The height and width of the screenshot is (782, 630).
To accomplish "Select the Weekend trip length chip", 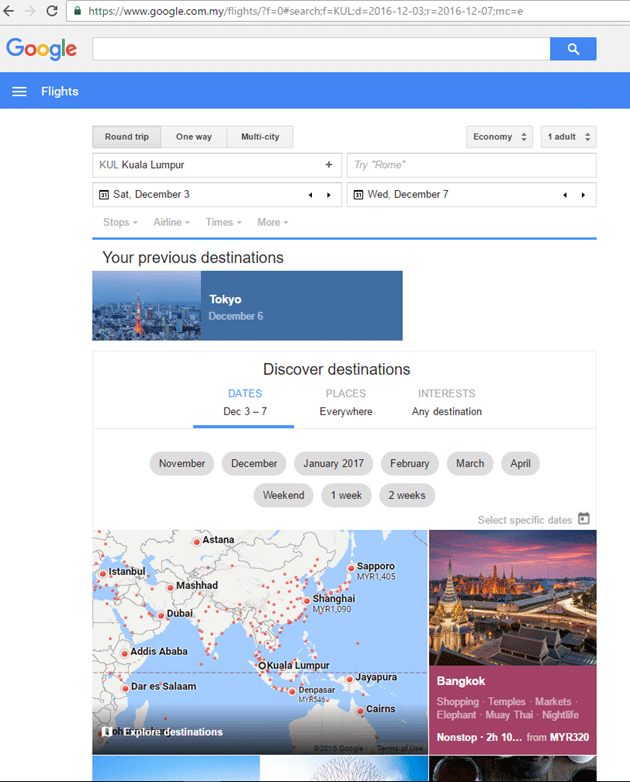I will pos(283,495).
